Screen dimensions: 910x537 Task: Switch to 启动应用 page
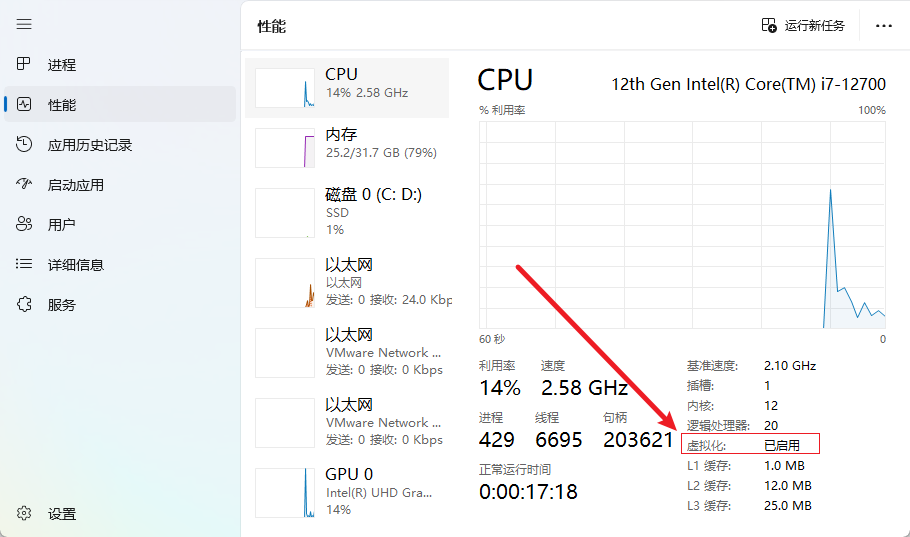(x=120, y=185)
